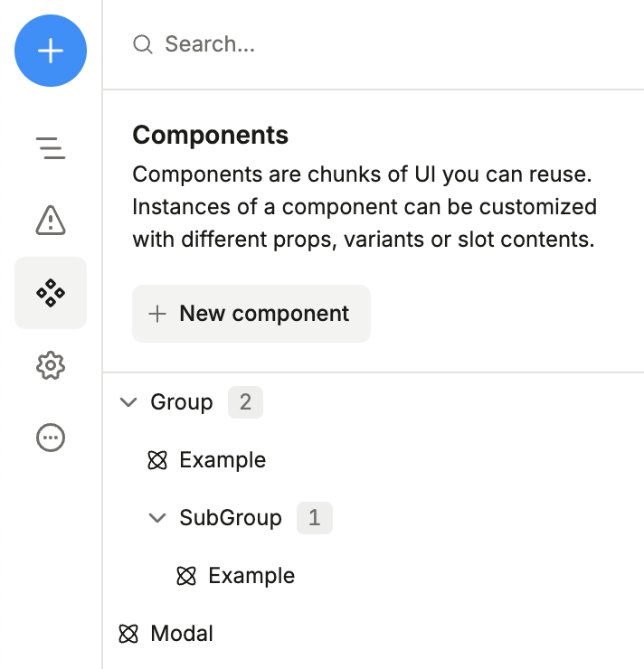Select the Example component inside SubGroup
Screen dimensions: 644x669
pos(251,576)
